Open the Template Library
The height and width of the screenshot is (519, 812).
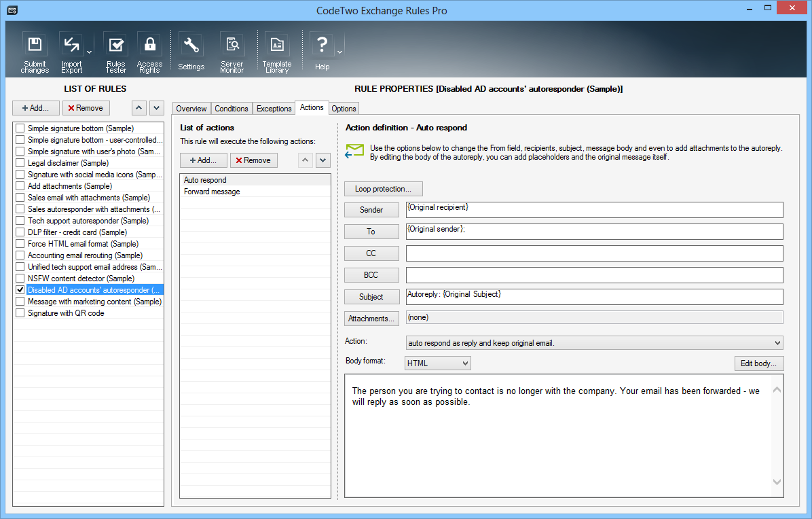coord(276,46)
